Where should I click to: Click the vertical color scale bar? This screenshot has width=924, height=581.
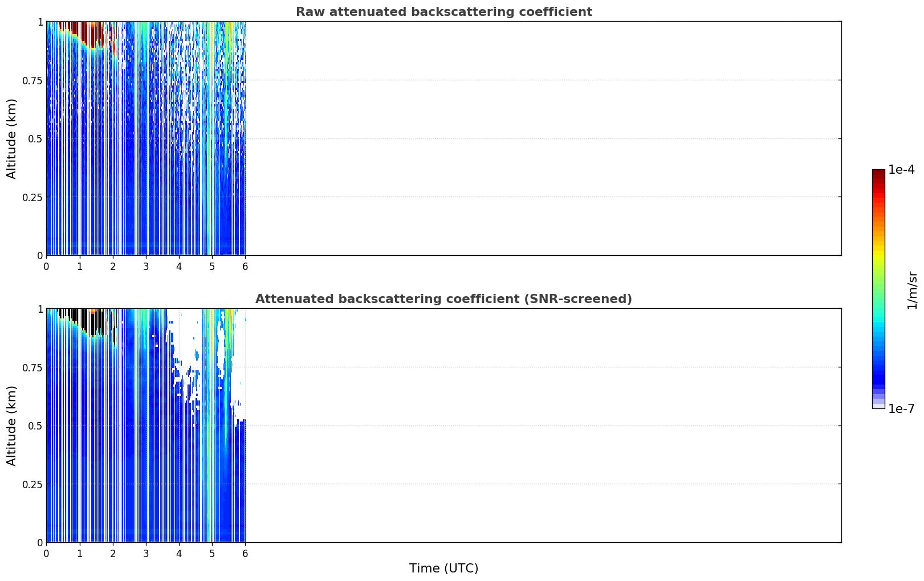[x=878, y=289]
